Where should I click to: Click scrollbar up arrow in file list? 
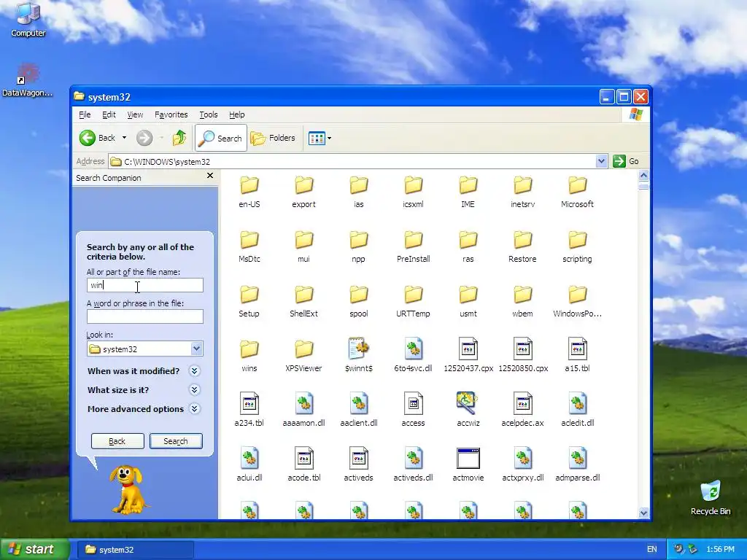click(643, 176)
